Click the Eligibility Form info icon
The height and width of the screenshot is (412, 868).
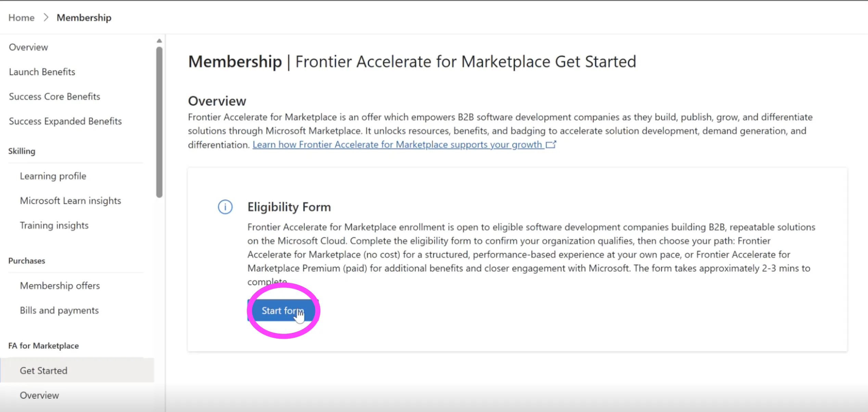click(225, 207)
